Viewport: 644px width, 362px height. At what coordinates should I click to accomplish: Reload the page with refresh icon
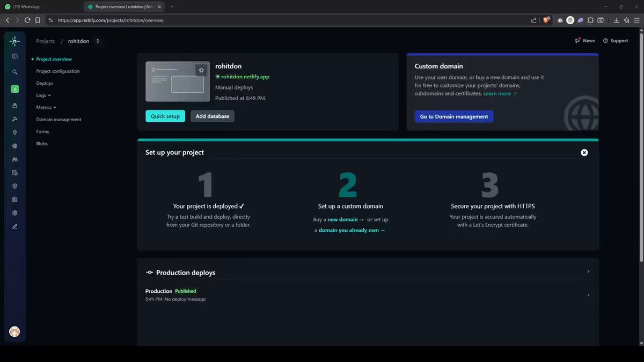click(x=27, y=20)
